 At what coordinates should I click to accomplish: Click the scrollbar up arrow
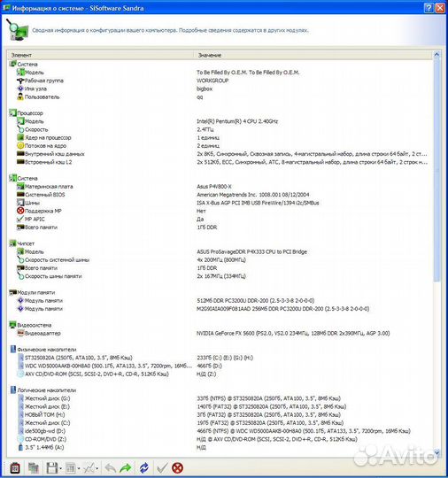click(436, 55)
